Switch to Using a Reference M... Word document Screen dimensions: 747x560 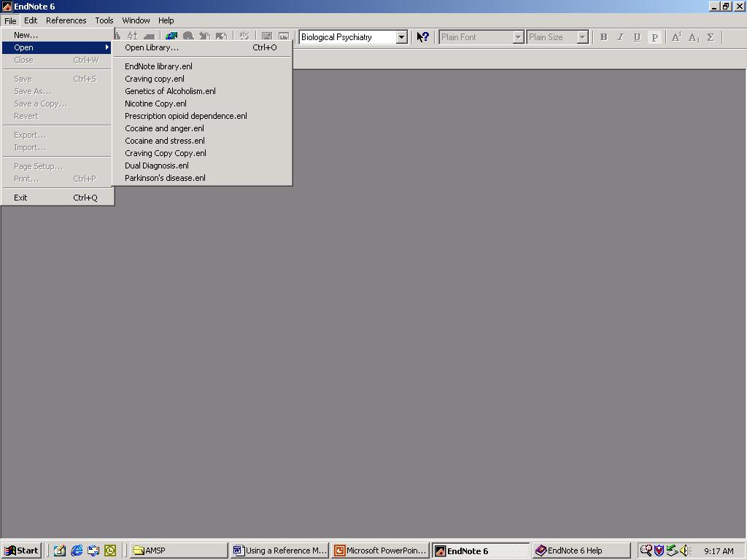[279, 551]
